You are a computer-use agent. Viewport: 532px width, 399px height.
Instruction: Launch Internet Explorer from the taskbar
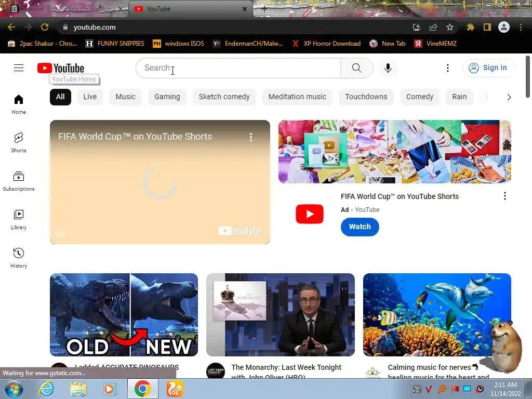click(x=46, y=389)
